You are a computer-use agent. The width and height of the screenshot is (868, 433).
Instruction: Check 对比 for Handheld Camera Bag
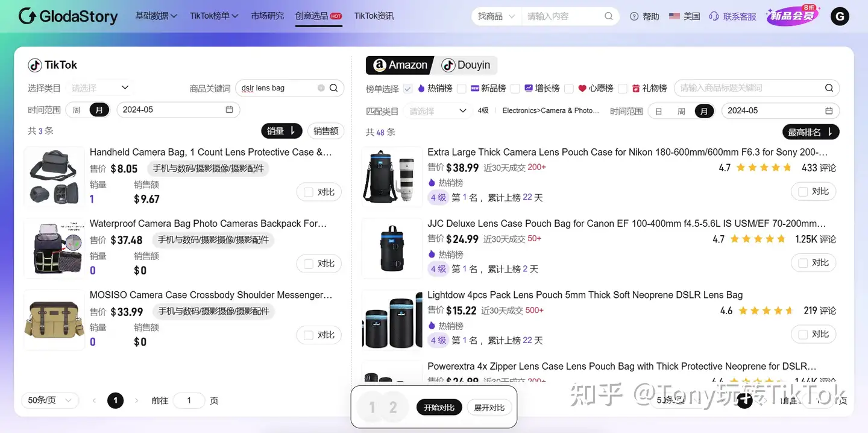[x=309, y=192]
